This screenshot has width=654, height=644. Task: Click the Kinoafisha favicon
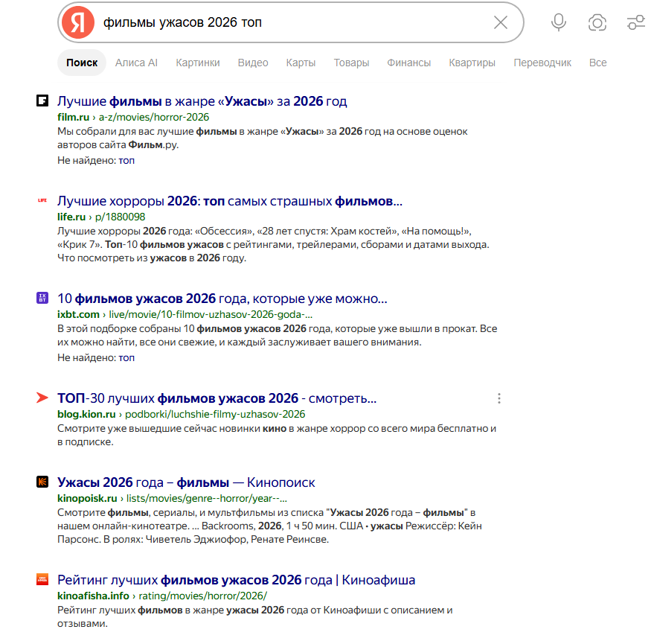(42, 579)
